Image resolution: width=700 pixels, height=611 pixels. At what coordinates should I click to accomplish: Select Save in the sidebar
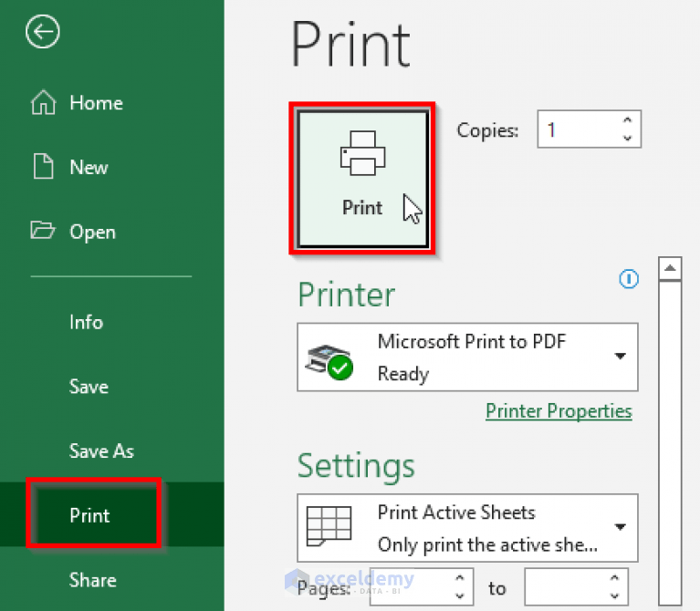coord(89,387)
